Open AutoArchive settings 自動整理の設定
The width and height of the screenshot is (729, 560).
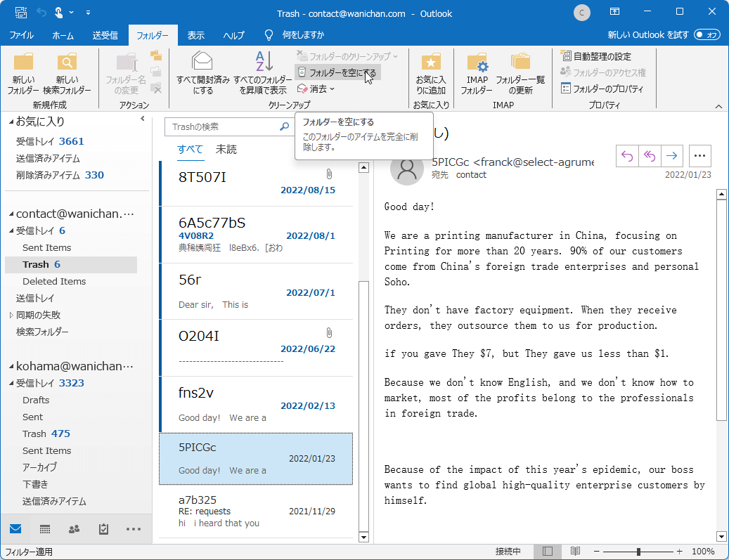click(x=596, y=56)
